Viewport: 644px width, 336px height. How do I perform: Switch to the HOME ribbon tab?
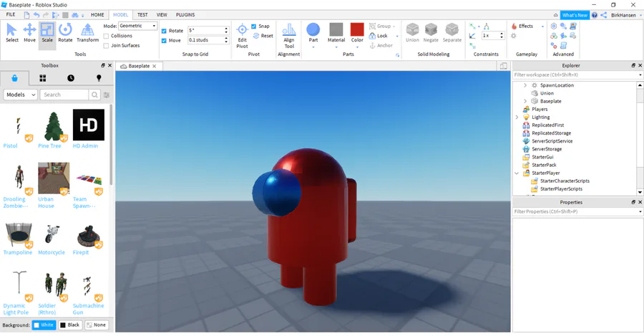click(x=97, y=15)
